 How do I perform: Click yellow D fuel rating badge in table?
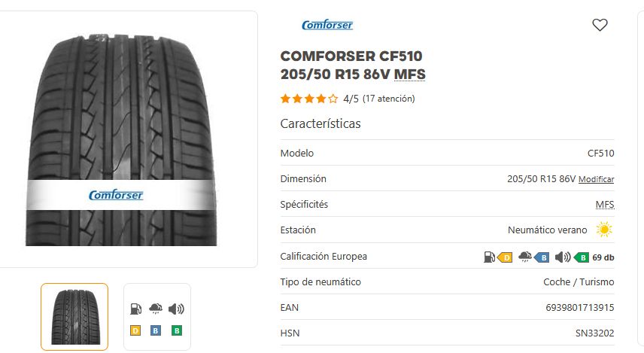[x=505, y=257]
